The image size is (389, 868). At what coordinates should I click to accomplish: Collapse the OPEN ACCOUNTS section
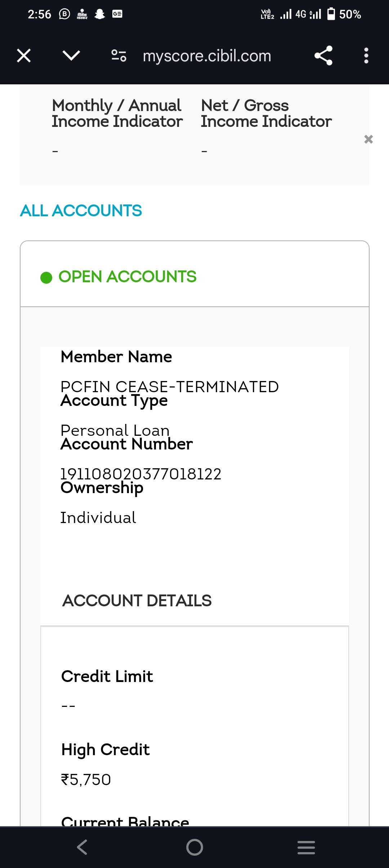tap(127, 277)
